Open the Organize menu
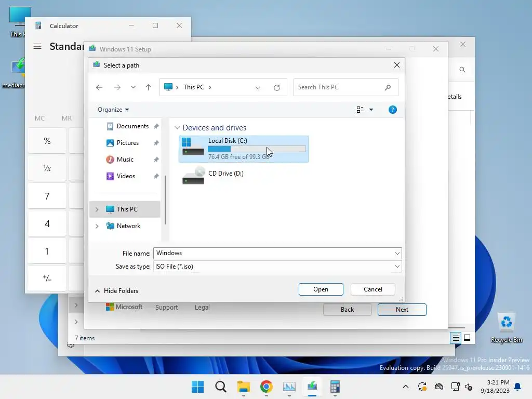 click(x=113, y=110)
